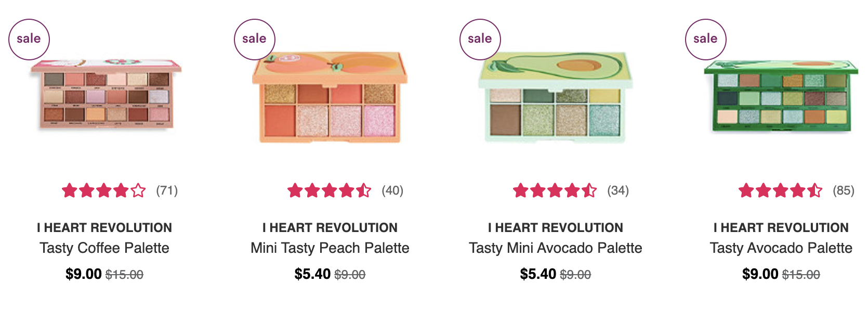Open the Tasty Avocado Palette title link
The height and width of the screenshot is (309, 868).
(781, 248)
